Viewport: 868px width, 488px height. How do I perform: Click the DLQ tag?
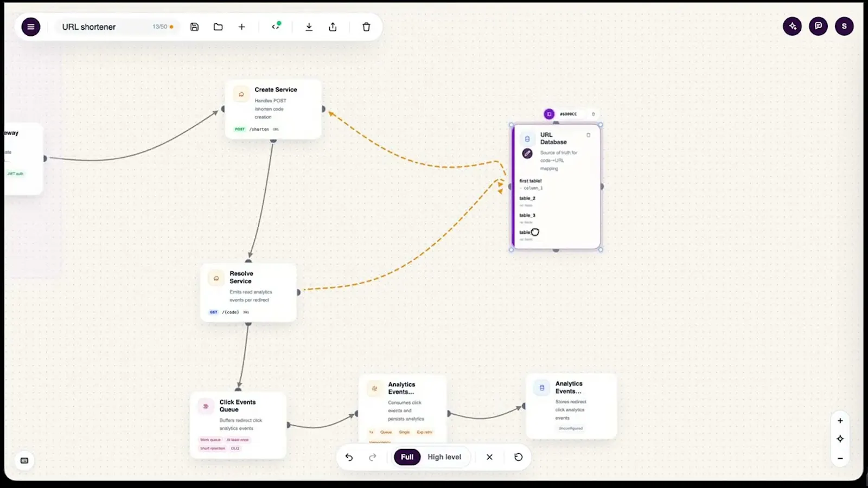(x=235, y=448)
